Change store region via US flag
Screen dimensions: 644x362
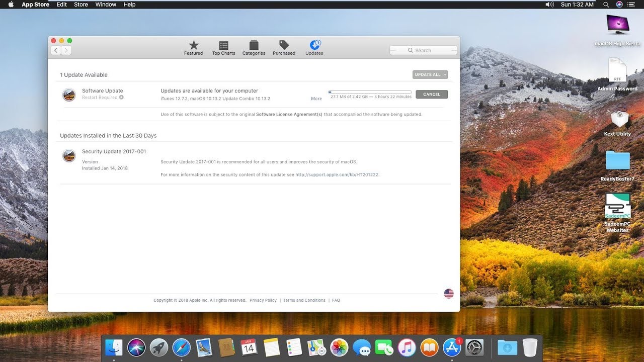[449, 294]
